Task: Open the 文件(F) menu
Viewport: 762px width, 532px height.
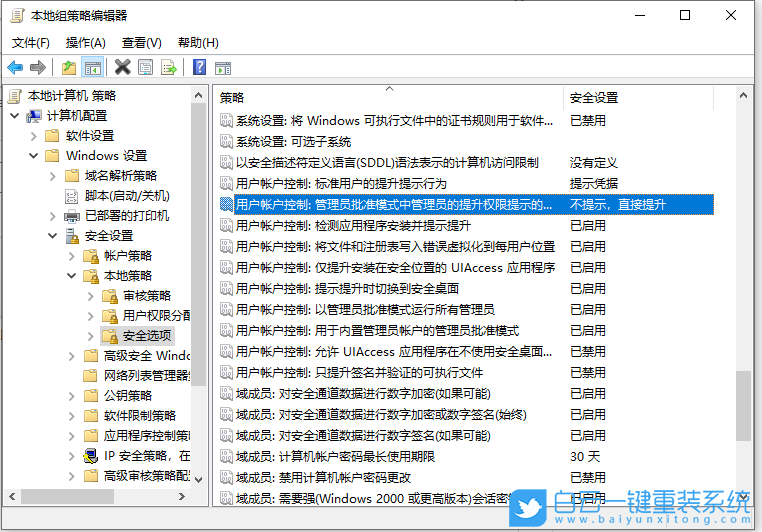Action: [x=31, y=43]
